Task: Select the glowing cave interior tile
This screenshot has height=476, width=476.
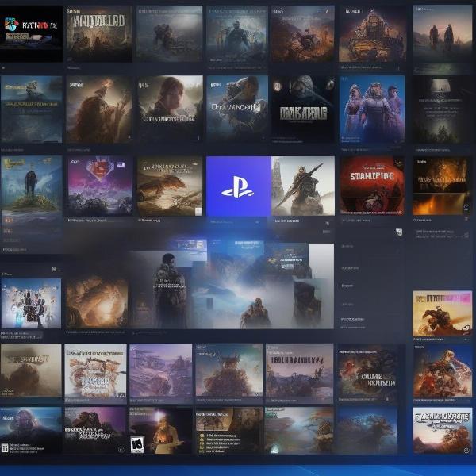Action: (x=97, y=303)
